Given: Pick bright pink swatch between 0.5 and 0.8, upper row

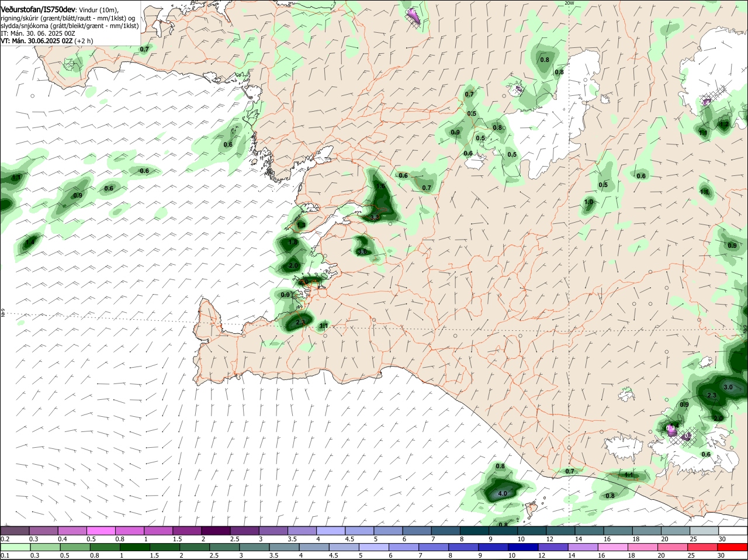Looking at the screenshot, I should coord(101,531).
